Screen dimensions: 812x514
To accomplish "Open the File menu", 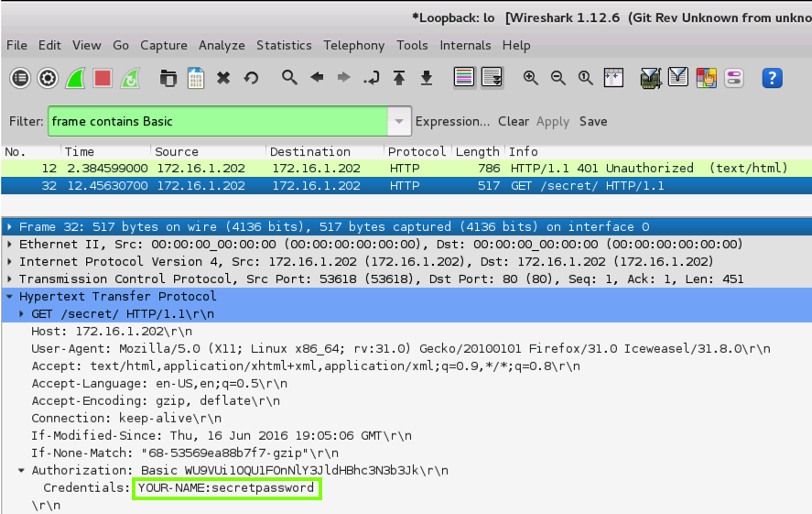I will coord(16,46).
